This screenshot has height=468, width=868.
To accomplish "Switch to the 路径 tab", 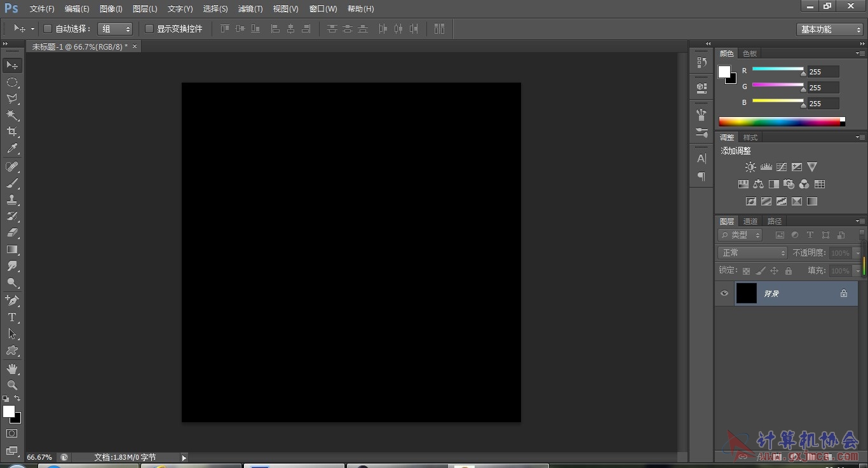I will (775, 221).
